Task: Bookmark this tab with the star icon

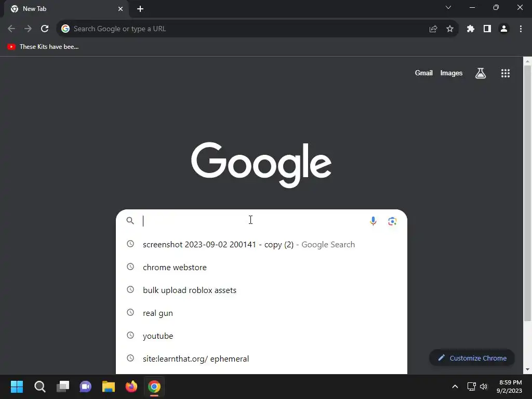Action: pos(450,29)
